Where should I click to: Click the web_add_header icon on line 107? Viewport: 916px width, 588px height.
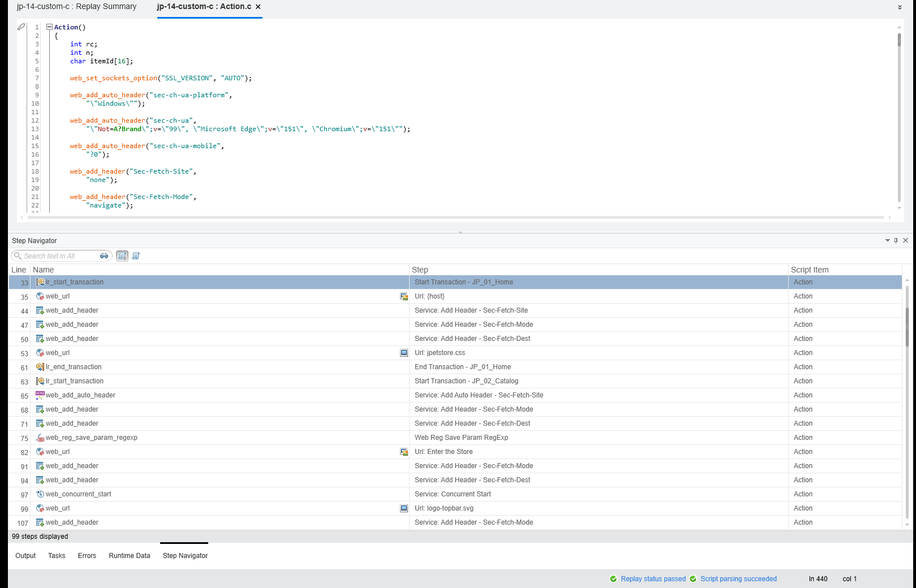tap(40, 522)
